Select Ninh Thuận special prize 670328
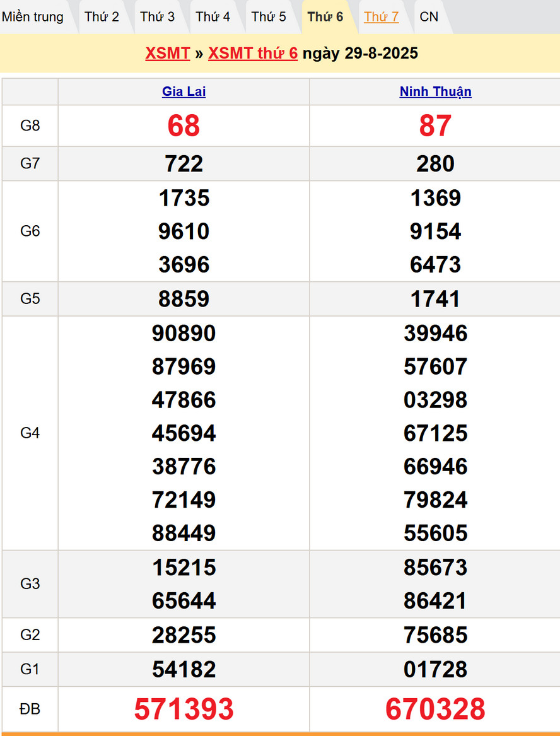 tap(435, 710)
